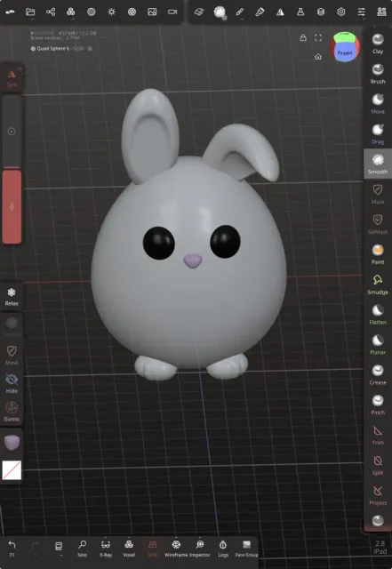Toggle Sym symmetry button

[12, 78]
